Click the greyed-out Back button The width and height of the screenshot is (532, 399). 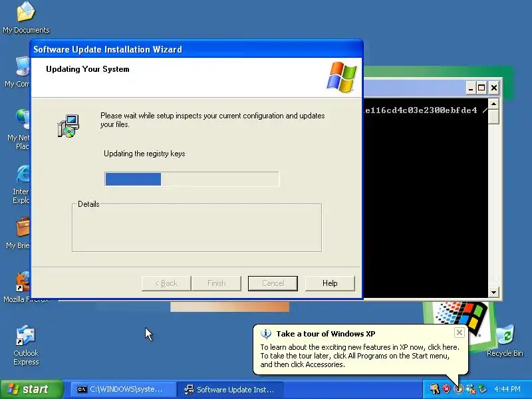[x=166, y=283]
